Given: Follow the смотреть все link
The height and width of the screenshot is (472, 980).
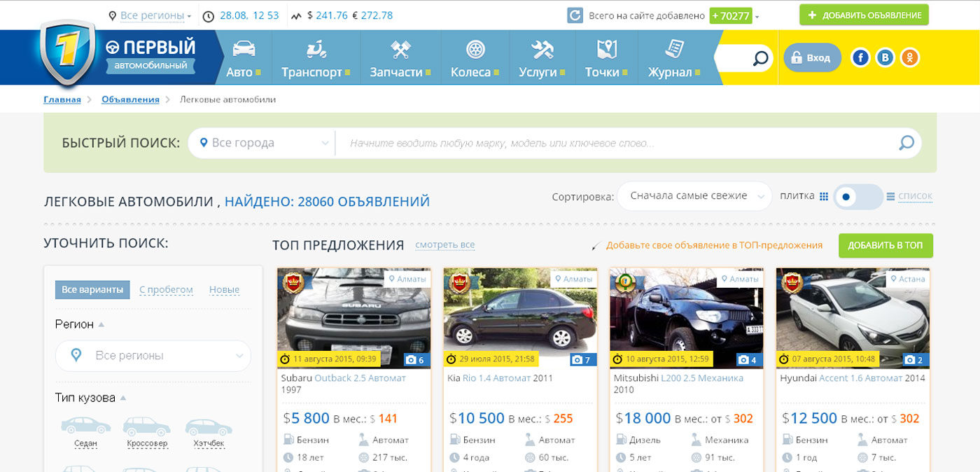Looking at the screenshot, I should click(x=445, y=245).
